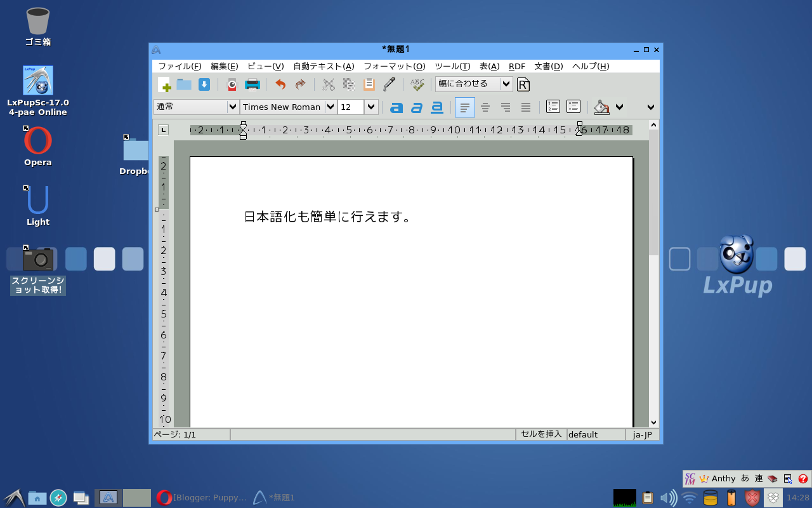812x508 pixels.
Task: Enable center paragraph alignment
Action: point(485,107)
